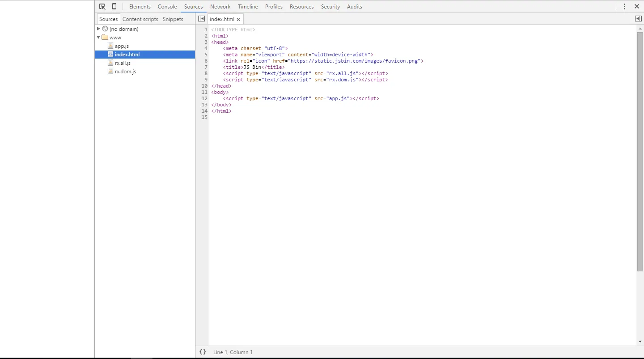Activate the inspect element picker icon
644x359 pixels.
click(x=102, y=6)
